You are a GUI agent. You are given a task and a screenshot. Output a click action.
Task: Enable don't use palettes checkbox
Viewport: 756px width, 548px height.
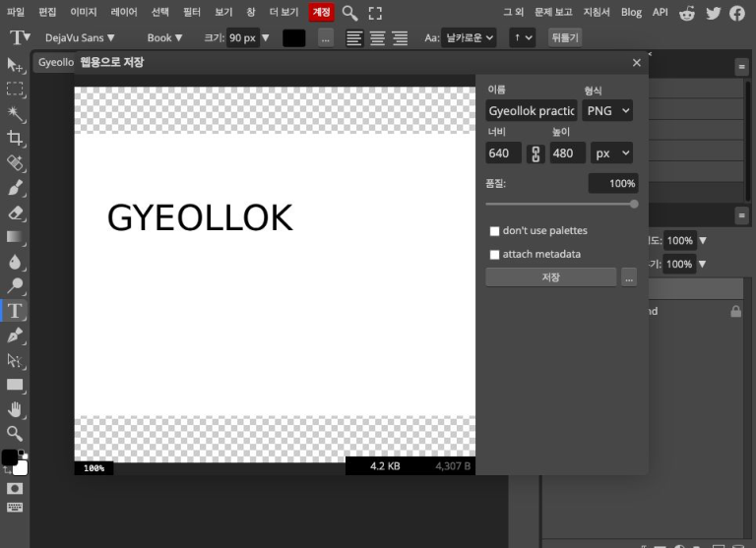(495, 231)
